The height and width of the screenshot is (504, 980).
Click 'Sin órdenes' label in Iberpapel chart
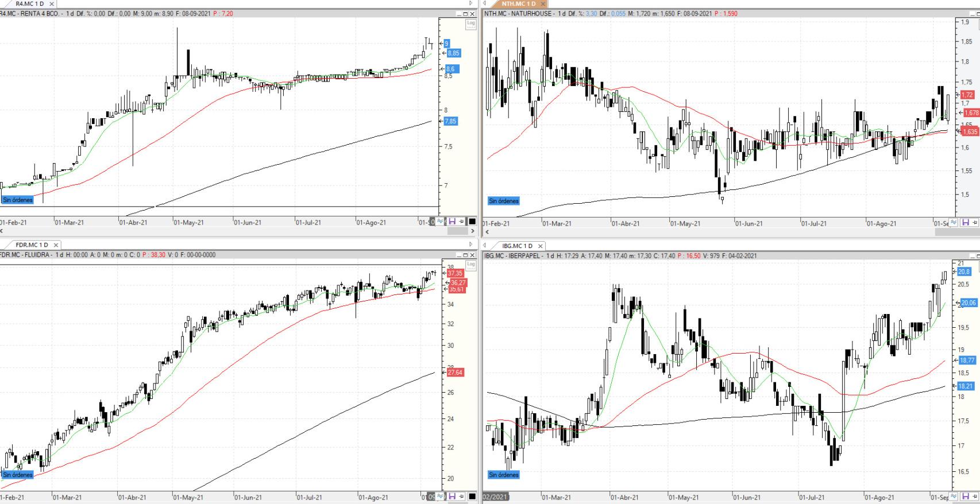click(503, 475)
